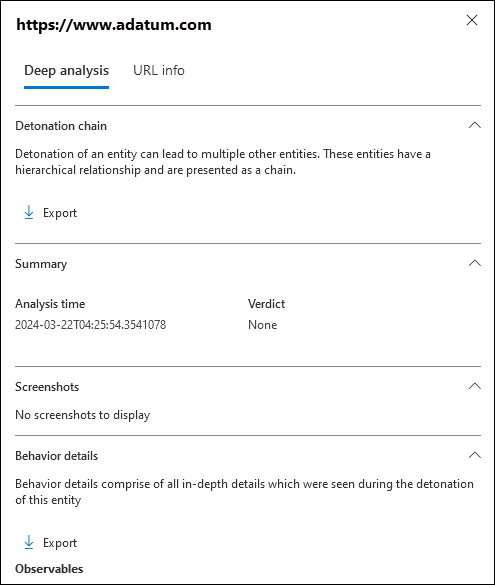The width and height of the screenshot is (495, 585).
Task: Click the Summary section header
Action: 41,264
